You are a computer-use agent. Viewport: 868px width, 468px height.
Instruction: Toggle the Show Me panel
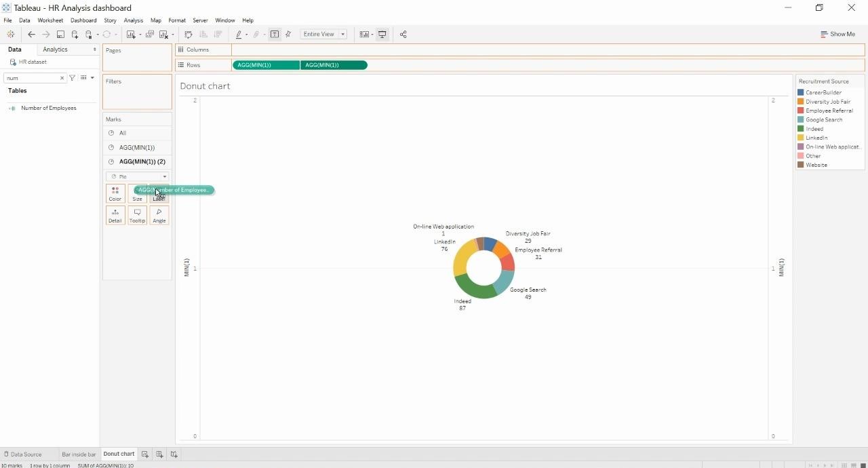[x=837, y=35]
